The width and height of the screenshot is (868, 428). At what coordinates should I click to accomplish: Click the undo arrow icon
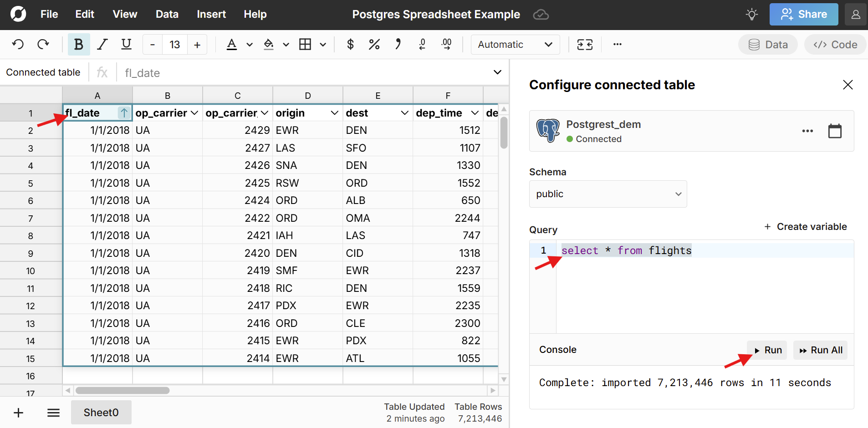click(18, 44)
